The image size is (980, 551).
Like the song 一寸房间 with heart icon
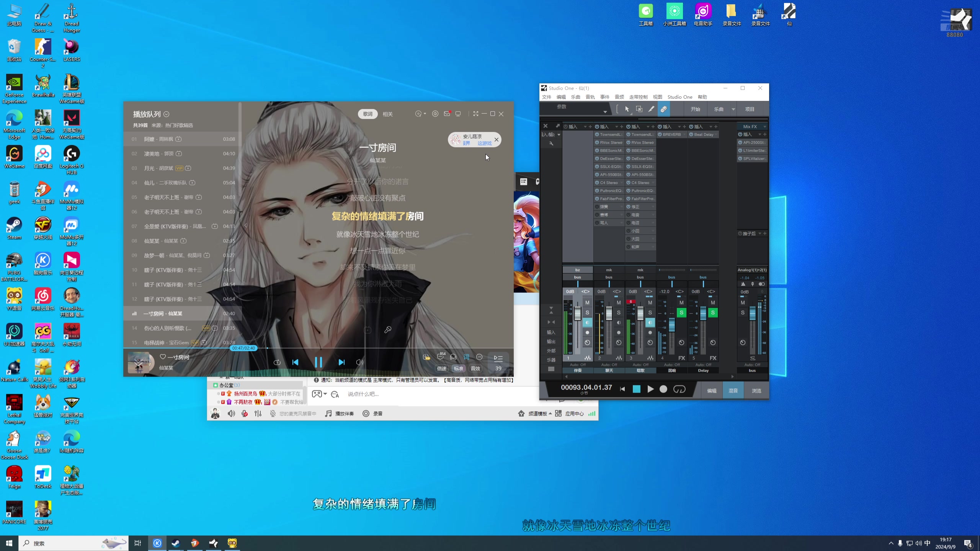tap(163, 357)
